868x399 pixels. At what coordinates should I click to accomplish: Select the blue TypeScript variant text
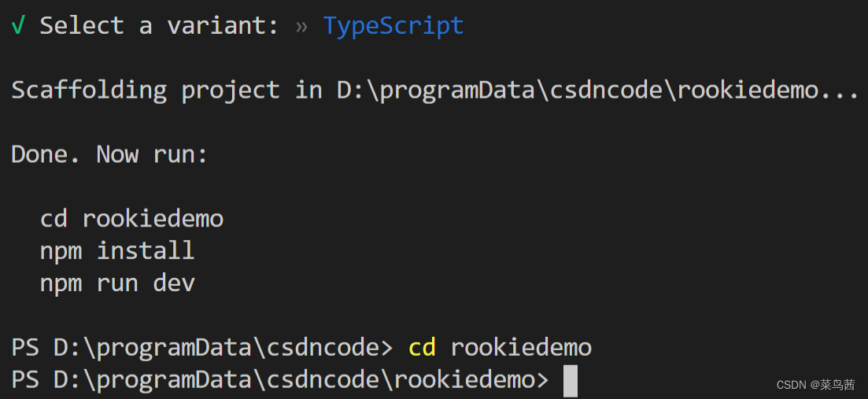[393, 27]
